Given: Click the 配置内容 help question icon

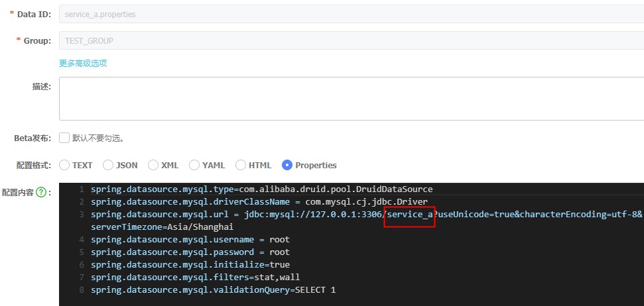Looking at the screenshot, I should click(x=40, y=192).
